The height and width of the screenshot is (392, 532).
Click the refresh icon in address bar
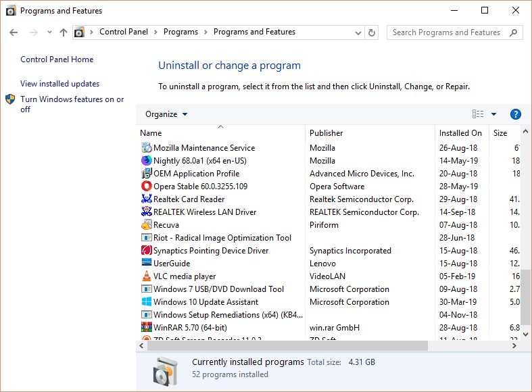pyautogui.click(x=372, y=32)
